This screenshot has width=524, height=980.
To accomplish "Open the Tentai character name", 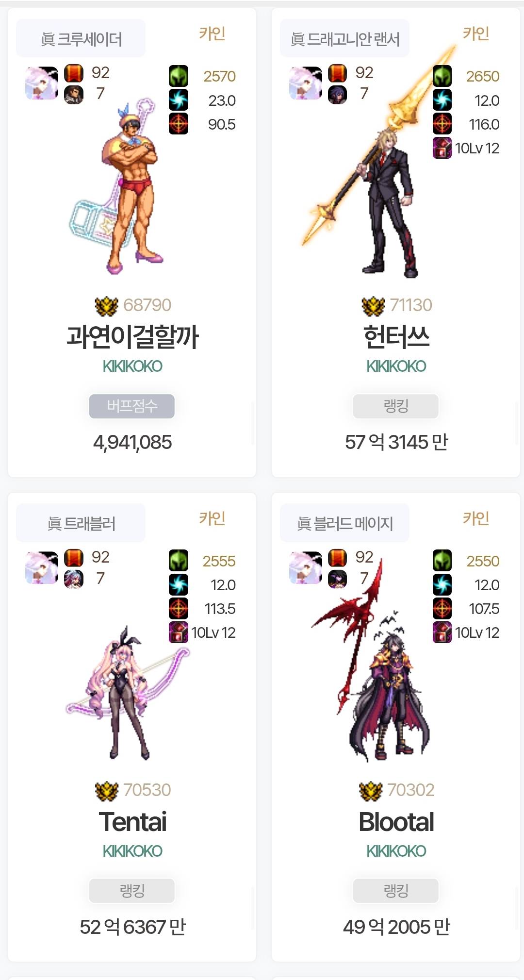I will [x=132, y=822].
